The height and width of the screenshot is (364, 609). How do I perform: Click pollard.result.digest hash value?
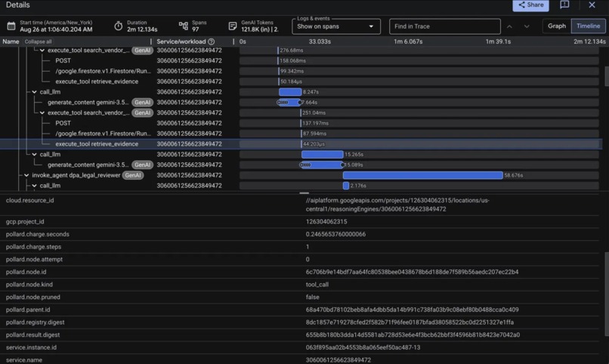point(413,335)
